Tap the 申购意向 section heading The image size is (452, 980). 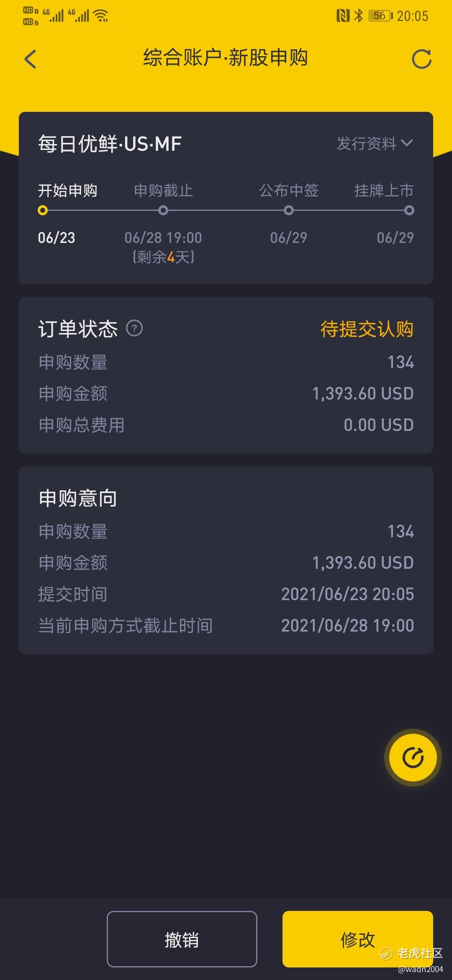pyautogui.click(x=78, y=498)
